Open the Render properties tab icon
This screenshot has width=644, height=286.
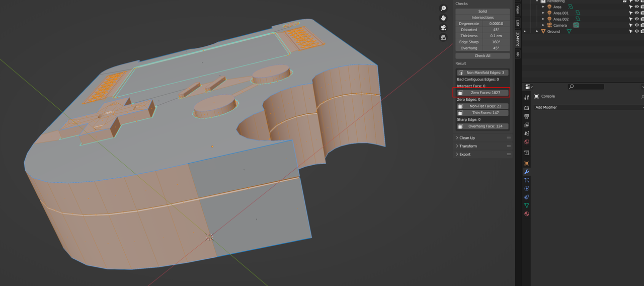[527, 108]
